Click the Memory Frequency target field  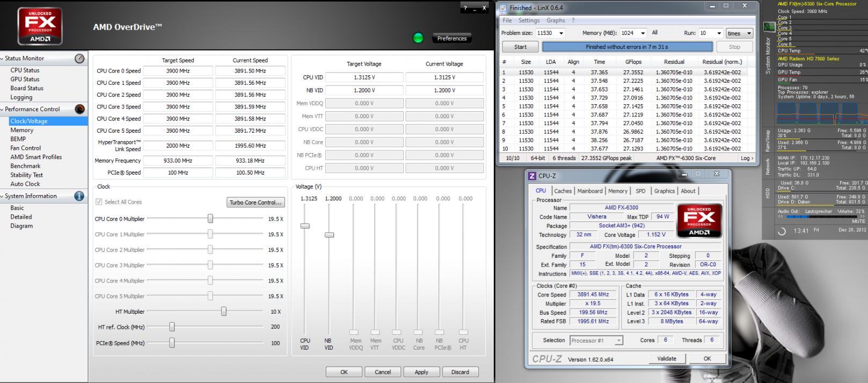[x=178, y=161]
